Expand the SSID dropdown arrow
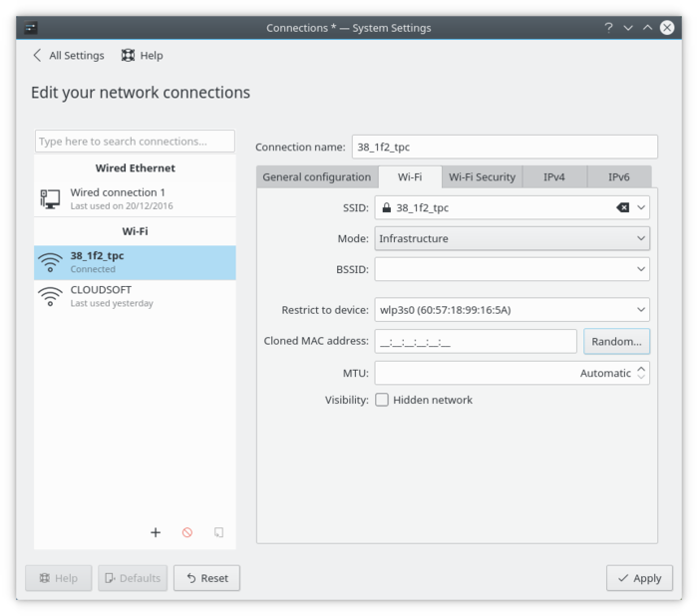This screenshot has height=616, width=698. (x=641, y=207)
